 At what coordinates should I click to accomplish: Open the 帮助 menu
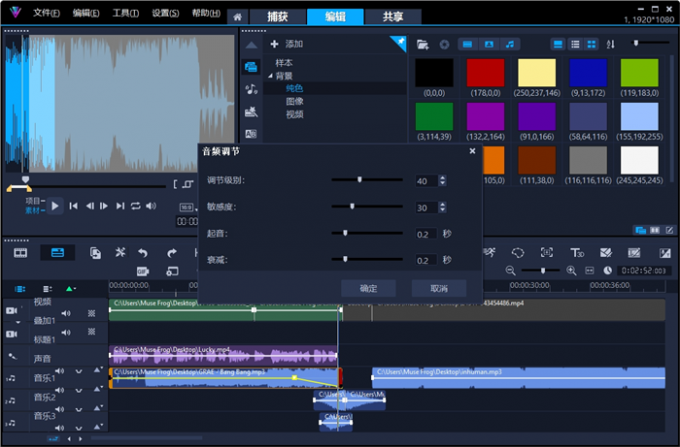206,13
